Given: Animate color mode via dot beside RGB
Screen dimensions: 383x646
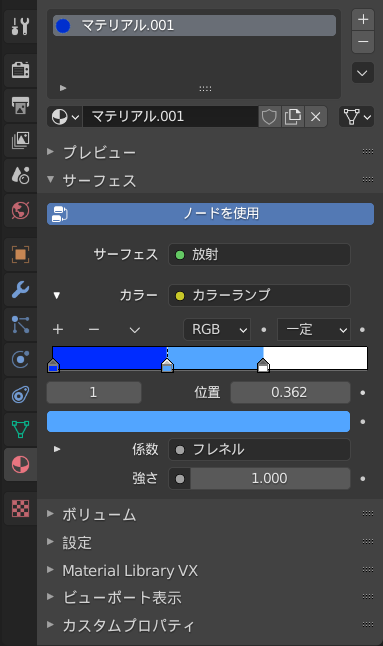Looking at the screenshot, I should pyautogui.click(x=264, y=330).
